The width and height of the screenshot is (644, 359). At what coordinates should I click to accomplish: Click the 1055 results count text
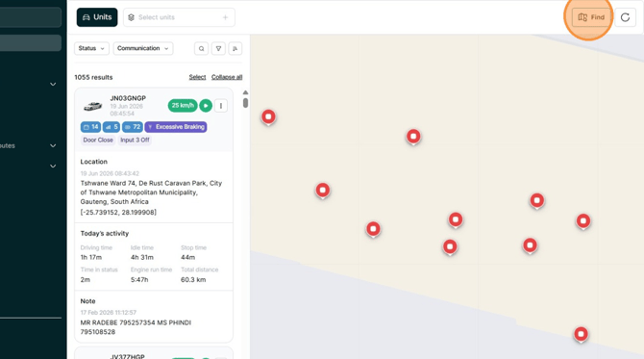[x=93, y=77]
